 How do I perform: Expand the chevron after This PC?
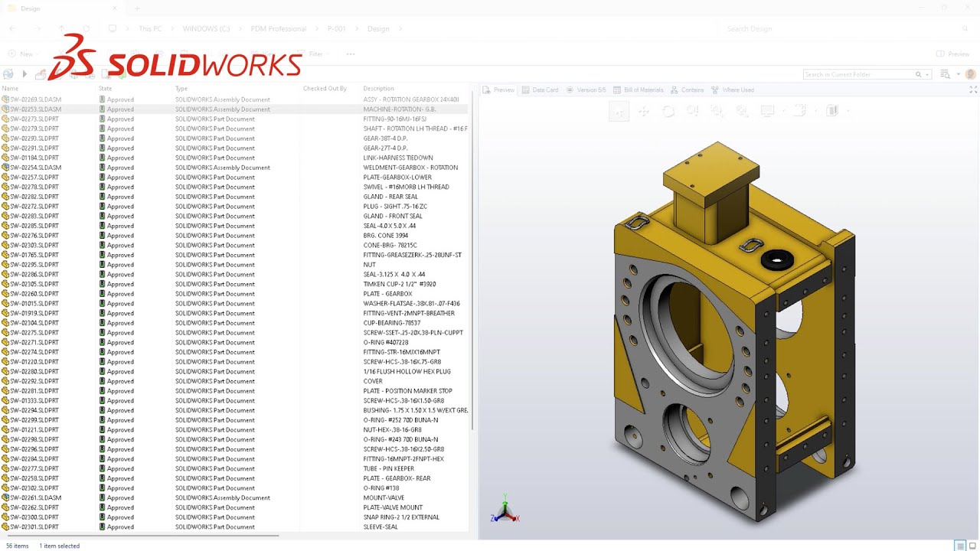(172, 29)
